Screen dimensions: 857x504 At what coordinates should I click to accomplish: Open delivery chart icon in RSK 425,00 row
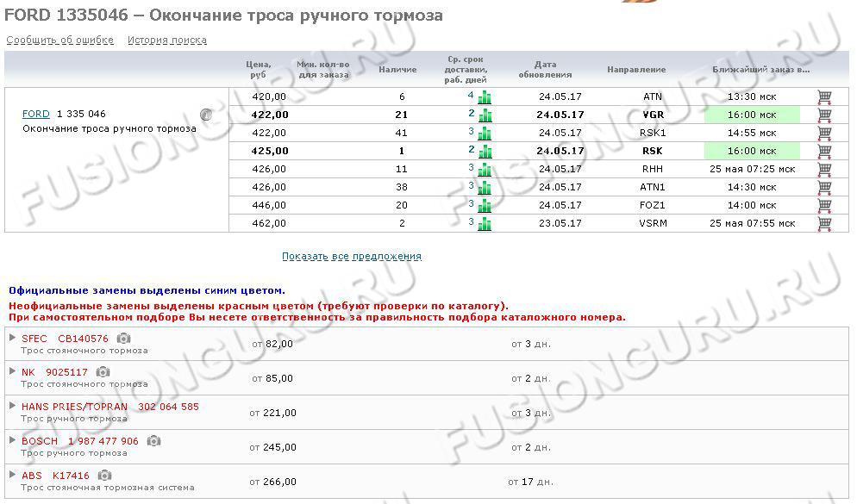[x=485, y=152]
